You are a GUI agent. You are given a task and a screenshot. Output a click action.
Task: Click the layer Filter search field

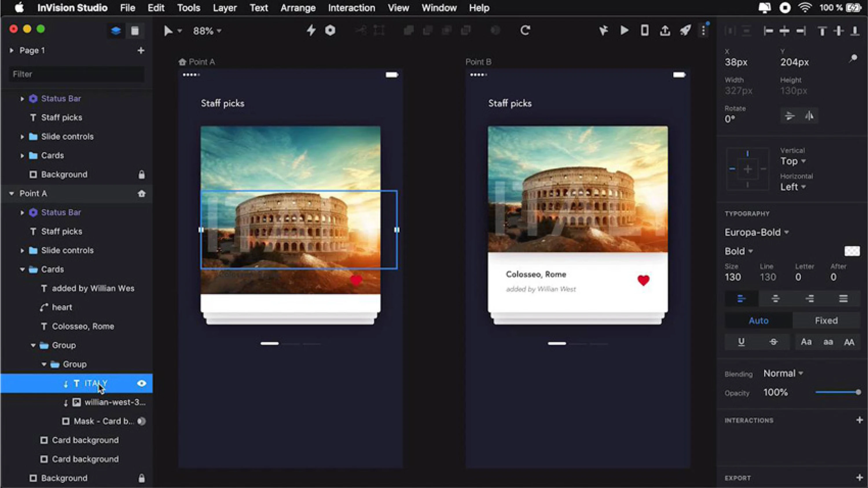point(76,74)
